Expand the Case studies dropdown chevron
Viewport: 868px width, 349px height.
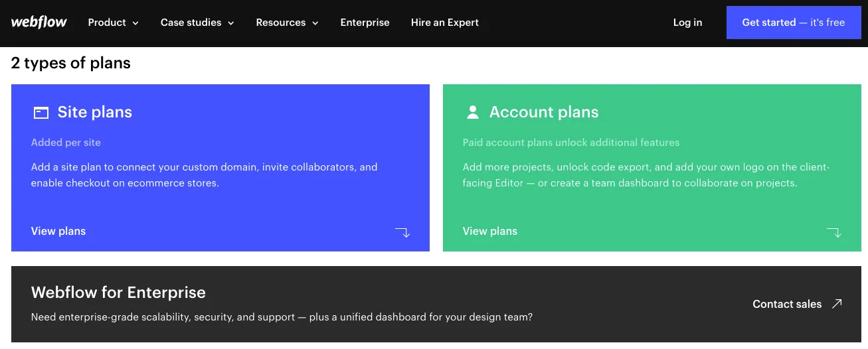[x=231, y=23]
